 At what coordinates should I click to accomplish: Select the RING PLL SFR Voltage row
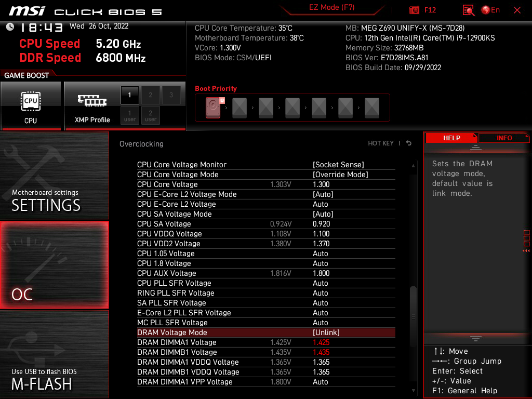click(x=266, y=293)
